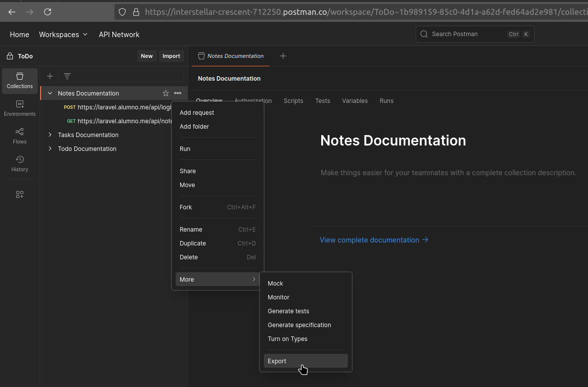Switch to the Variables tab
588x387 pixels.
click(355, 101)
